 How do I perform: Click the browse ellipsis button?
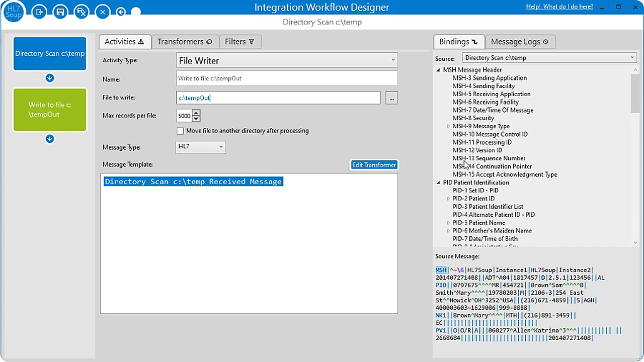[391, 98]
